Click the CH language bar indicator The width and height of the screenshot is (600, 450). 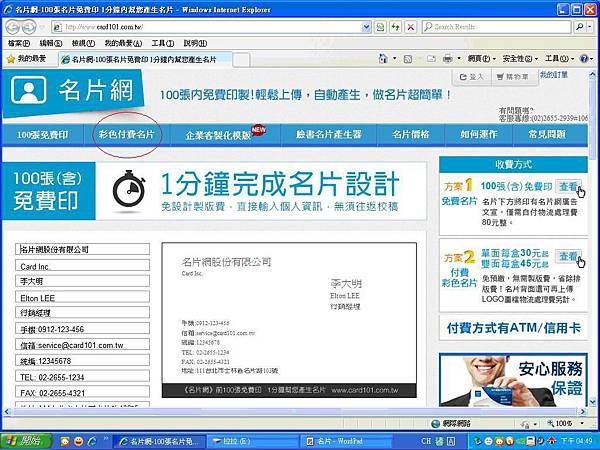point(426,441)
